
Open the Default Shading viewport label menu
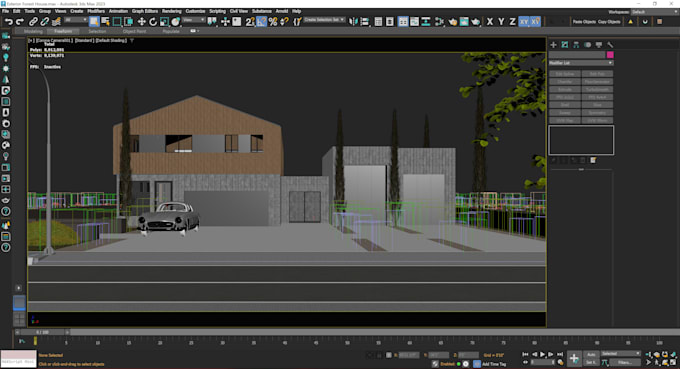(x=111, y=40)
